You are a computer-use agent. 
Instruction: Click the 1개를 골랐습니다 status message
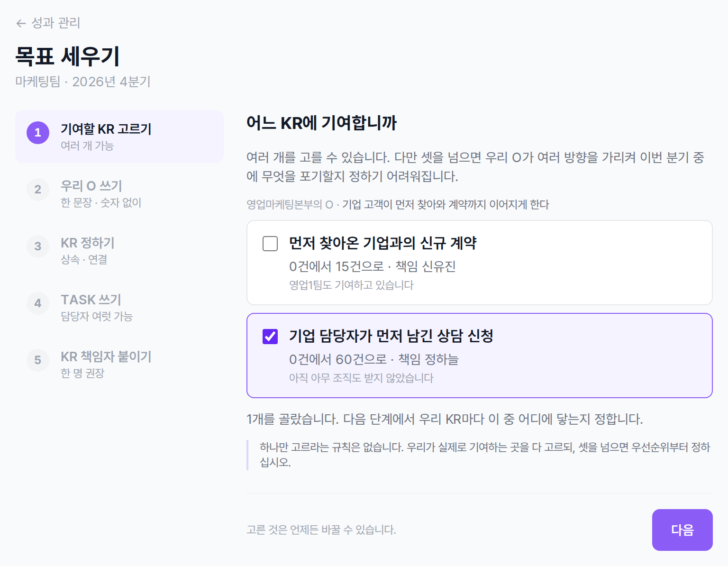[x=445, y=419]
